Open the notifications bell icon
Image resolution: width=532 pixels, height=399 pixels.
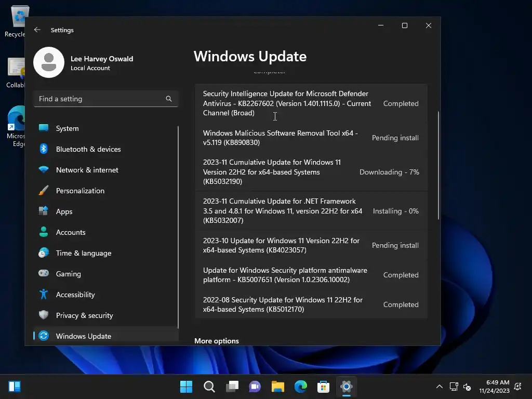pos(518,387)
